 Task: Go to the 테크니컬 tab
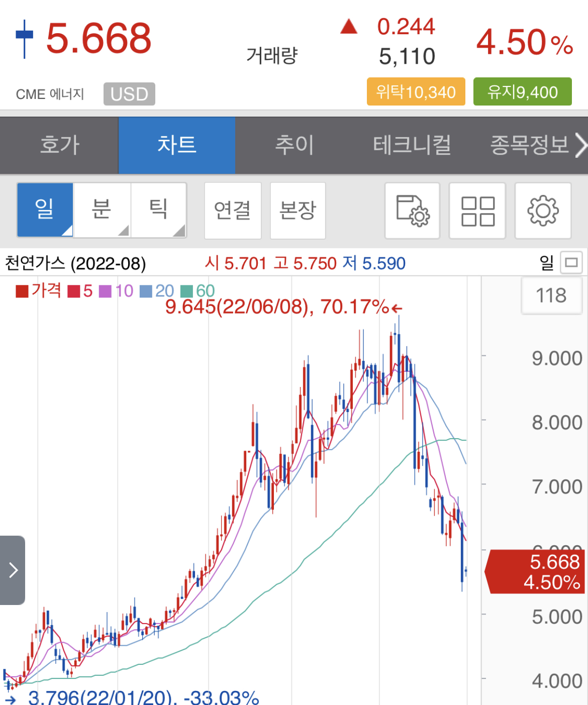pos(412,145)
